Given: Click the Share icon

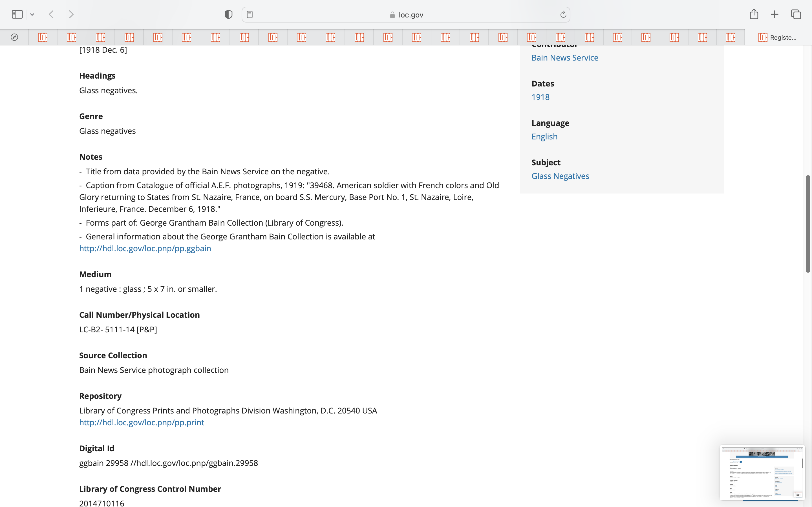Looking at the screenshot, I should pos(754,14).
